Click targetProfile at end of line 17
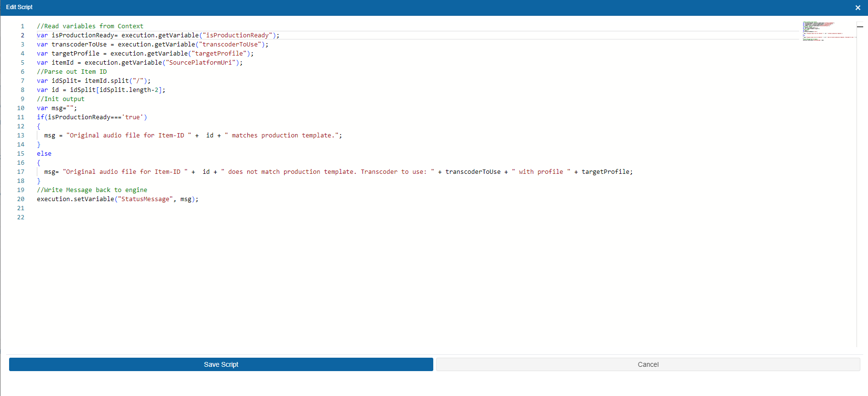868x396 pixels. [x=606, y=172]
